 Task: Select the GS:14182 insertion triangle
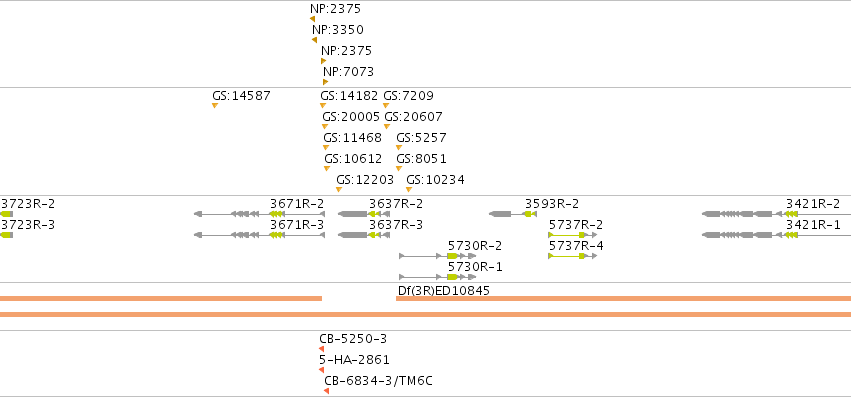coord(323,105)
